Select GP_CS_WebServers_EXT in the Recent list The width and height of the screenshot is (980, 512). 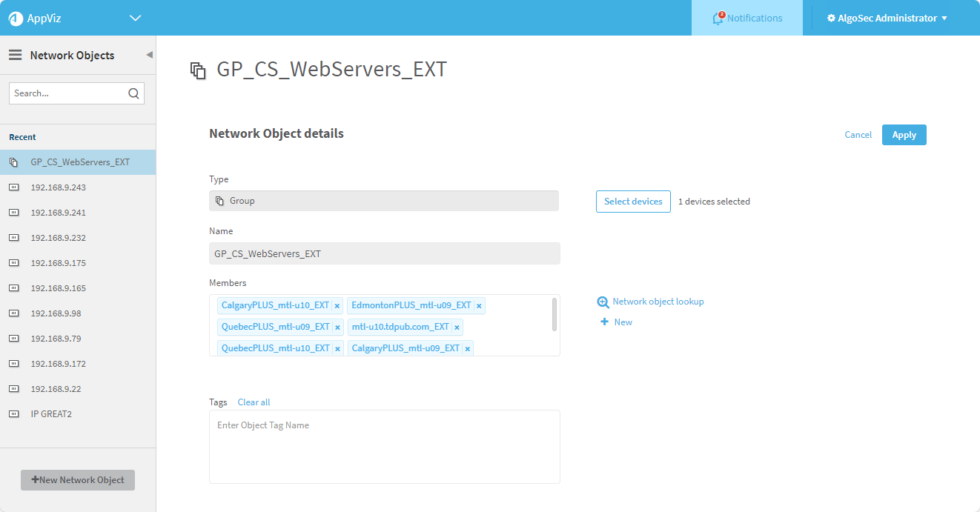[x=80, y=162]
